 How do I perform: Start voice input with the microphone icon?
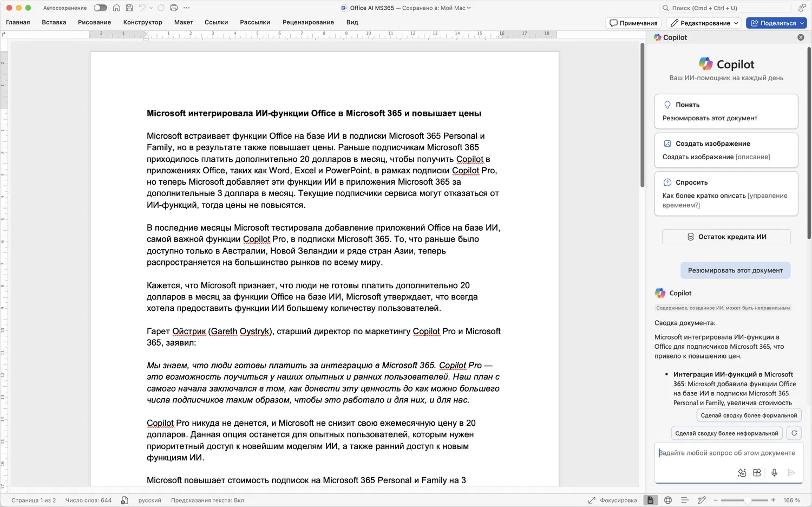[775, 473]
